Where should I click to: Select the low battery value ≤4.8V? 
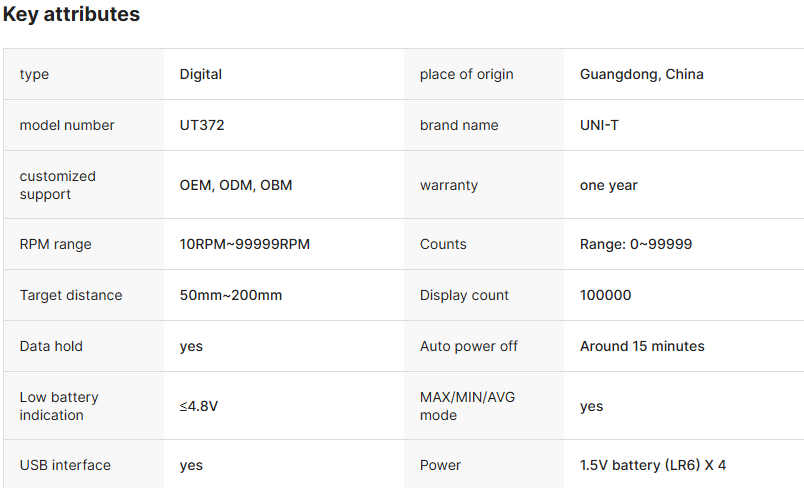click(199, 406)
